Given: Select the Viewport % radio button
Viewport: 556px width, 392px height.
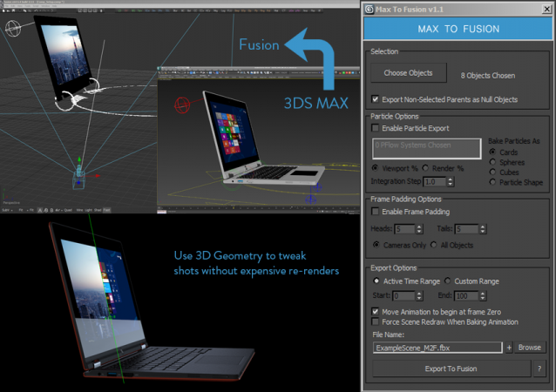Looking at the screenshot, I should pos(375,167).
